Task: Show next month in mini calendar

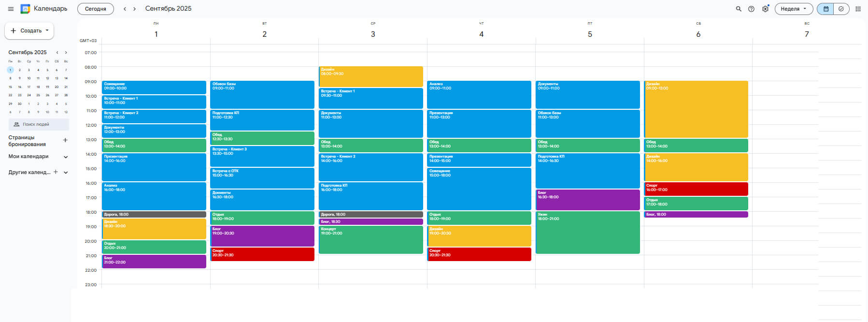Action: pyautogui.click(x=66, y=52)
